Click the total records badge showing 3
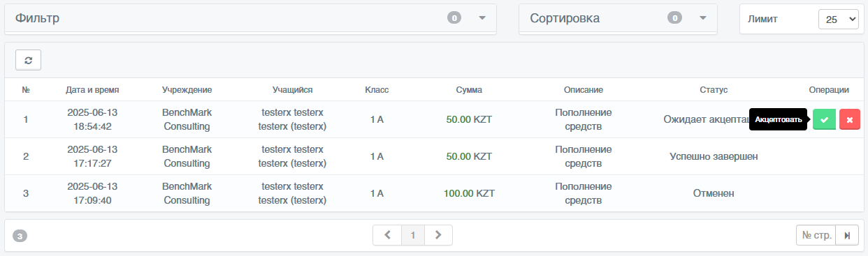Screen dimensions: 868x256 [20, 236]
